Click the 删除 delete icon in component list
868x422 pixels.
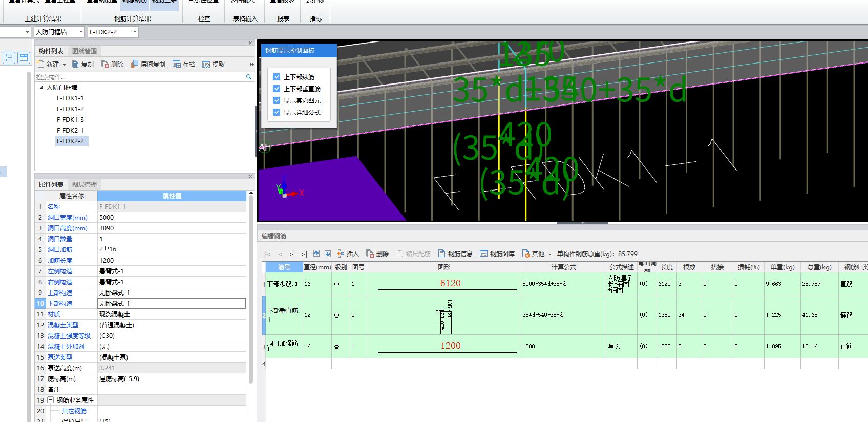(x=105, y=64)
